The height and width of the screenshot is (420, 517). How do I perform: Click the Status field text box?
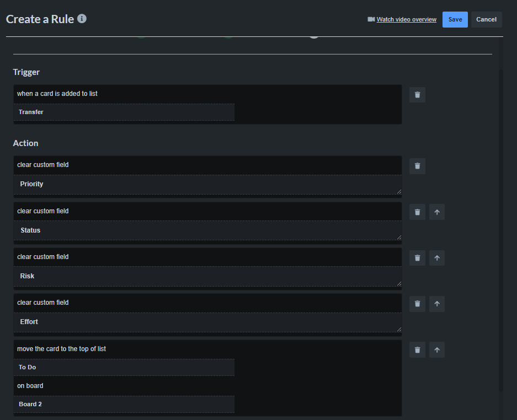[207, 230]
